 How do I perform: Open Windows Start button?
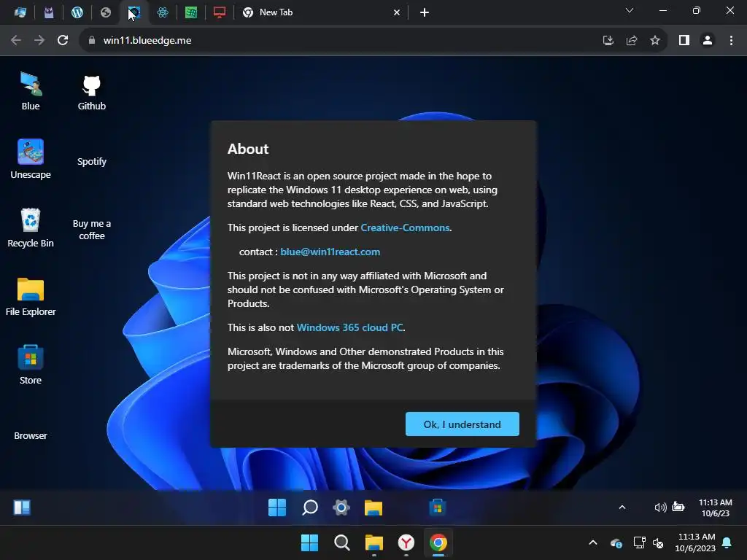point(309,542)
